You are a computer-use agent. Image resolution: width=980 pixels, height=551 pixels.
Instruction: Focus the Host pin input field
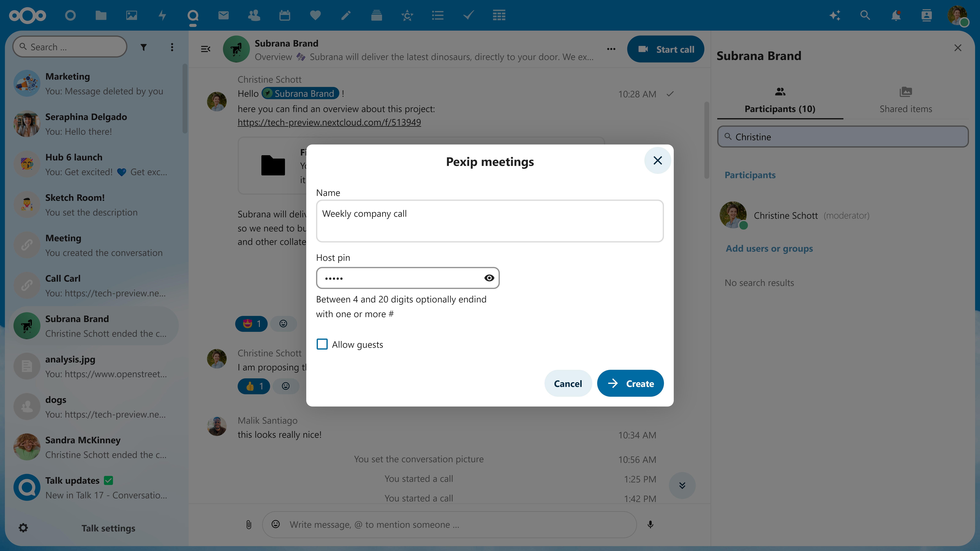[x=407, y=278]
